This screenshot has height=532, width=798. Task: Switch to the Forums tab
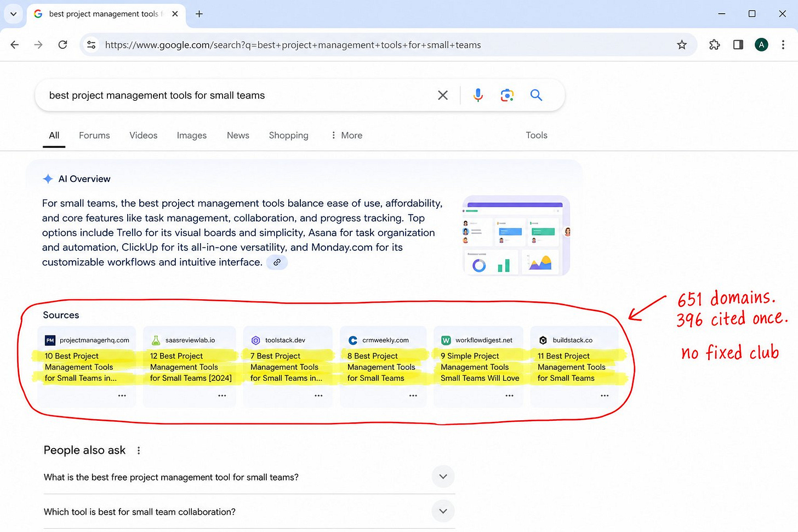94,135
